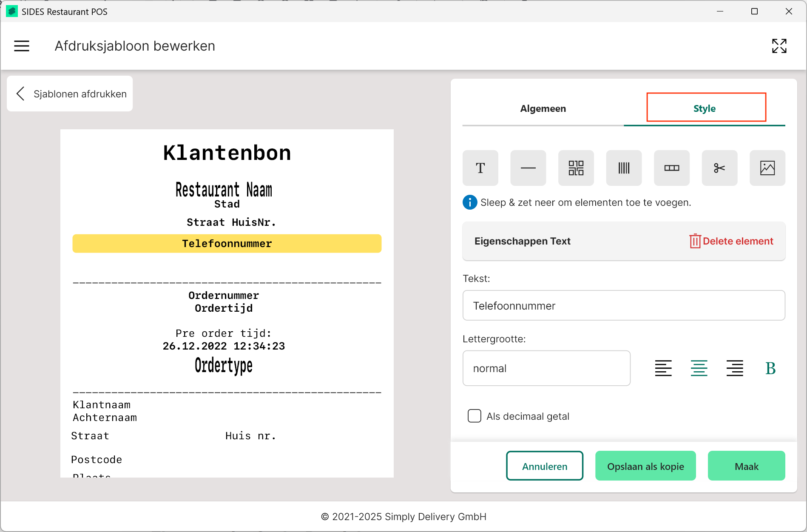Viewport: 807px width, 532px height.
Task: Click the columns row element icon
Action: tap(671, 168)
